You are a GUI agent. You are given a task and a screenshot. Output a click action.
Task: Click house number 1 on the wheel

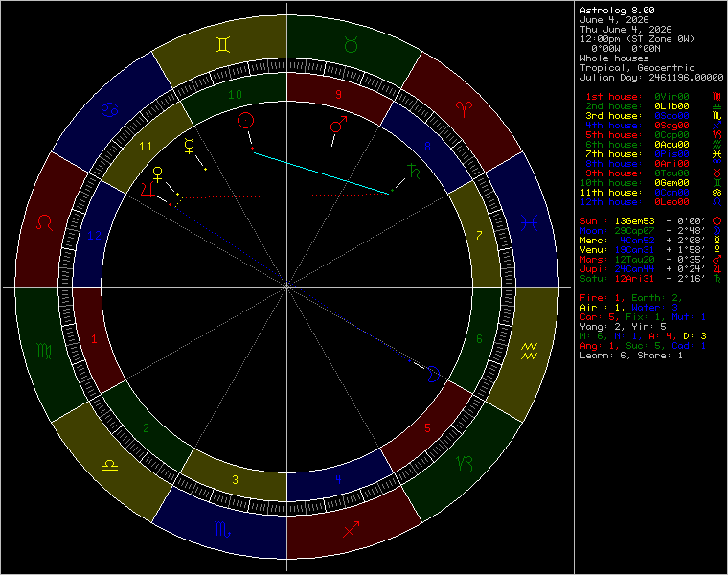pos(94,339)
